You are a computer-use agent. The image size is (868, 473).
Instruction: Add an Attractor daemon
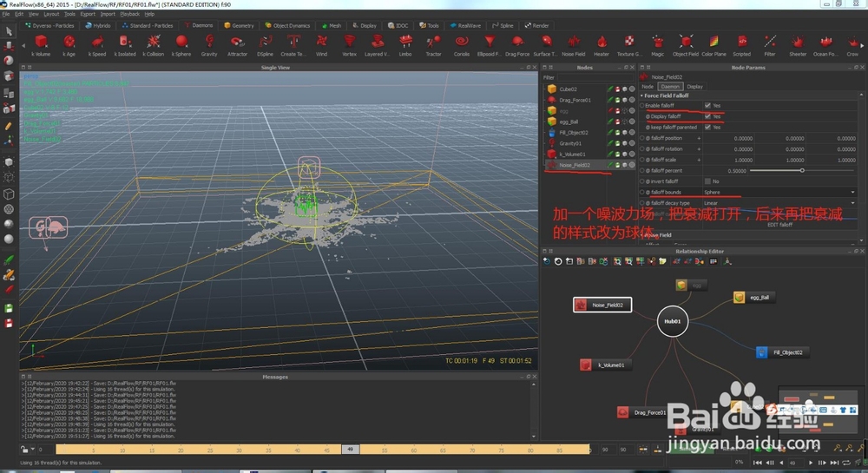pos(237,46)
